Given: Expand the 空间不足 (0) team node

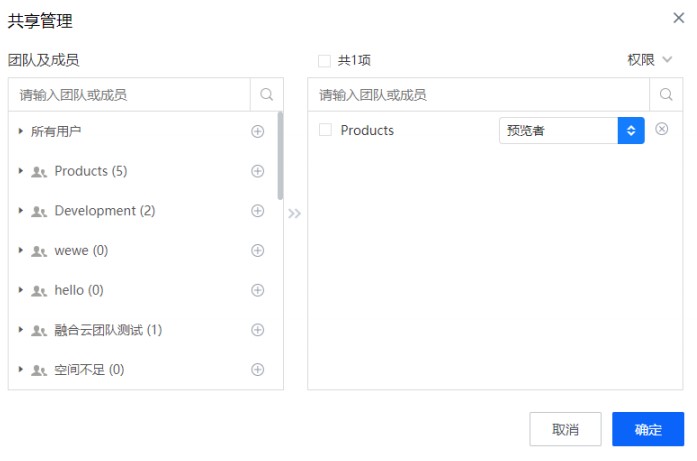Looking at the screenshot, I should tap(21, 370).
